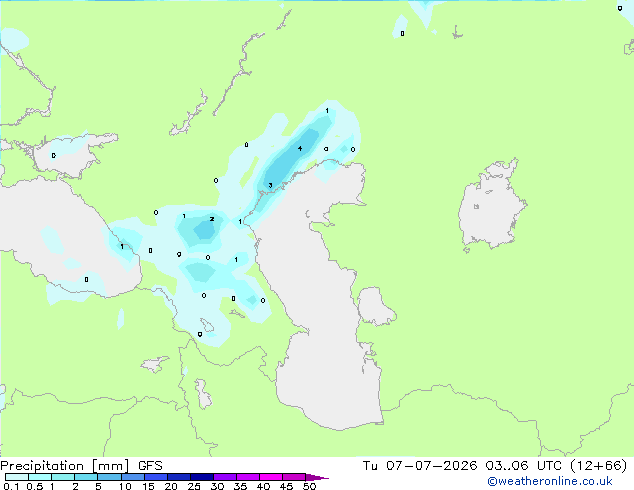Click the 10–15 mm blue legend swatch
Image resolution: width=634 pixels, height=490 pixels.
coord(133,477)
